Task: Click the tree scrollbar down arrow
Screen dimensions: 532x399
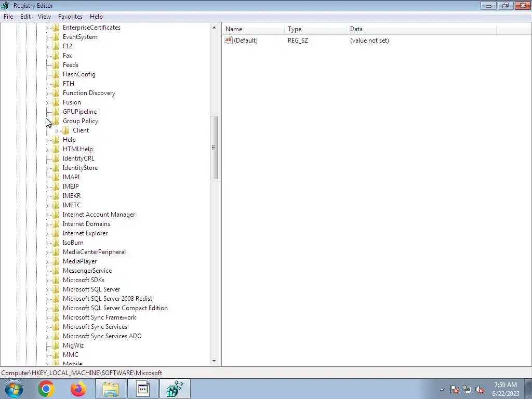Action: [214, 361]
